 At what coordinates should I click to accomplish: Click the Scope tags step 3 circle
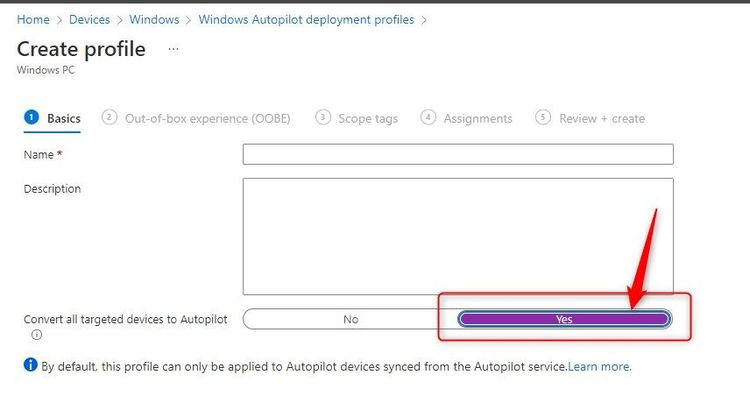(323, 118)
